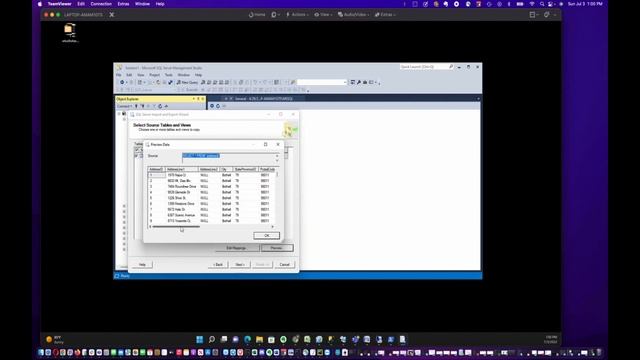Click the Edit Mappings button
Image resolution: width=640 pixels, height=360 pixels.
[x=236, y=248]
